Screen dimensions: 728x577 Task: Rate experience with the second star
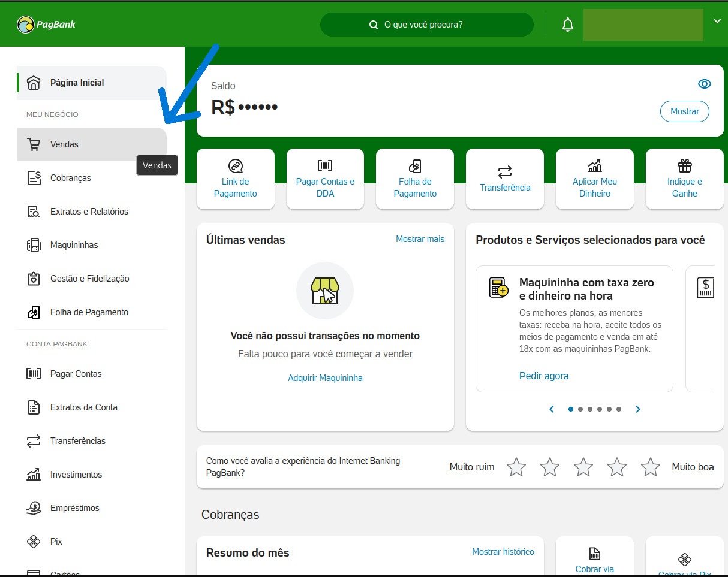click(550, 467)
